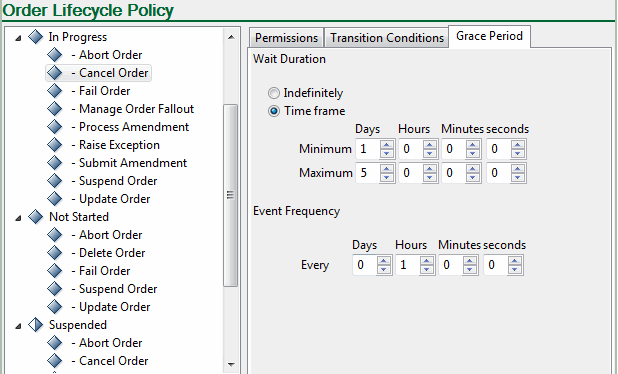Select the Time frame radio option
Viewport: 618px width, 374px height.
pos(274,111)
